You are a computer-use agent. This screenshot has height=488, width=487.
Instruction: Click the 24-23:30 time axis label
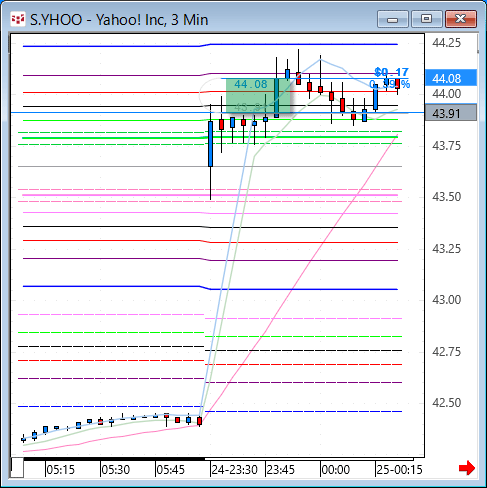235,470
